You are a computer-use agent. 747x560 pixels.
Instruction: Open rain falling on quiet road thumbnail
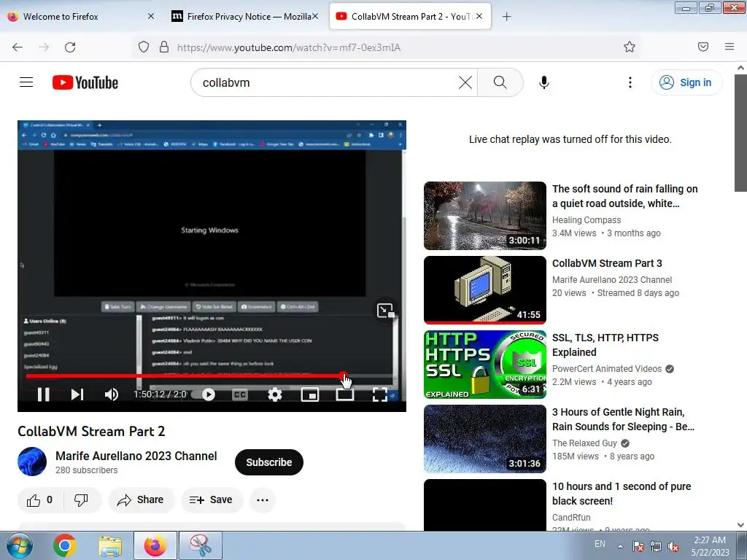pos(485,215)
